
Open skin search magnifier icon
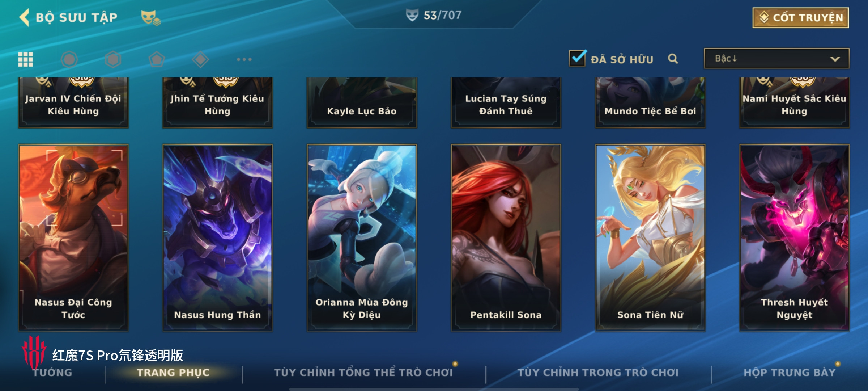click(x=673, y=59)
